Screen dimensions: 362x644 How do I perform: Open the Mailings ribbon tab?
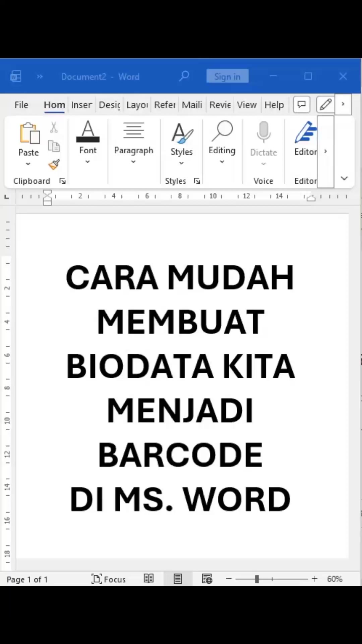[x=192, y=105]
